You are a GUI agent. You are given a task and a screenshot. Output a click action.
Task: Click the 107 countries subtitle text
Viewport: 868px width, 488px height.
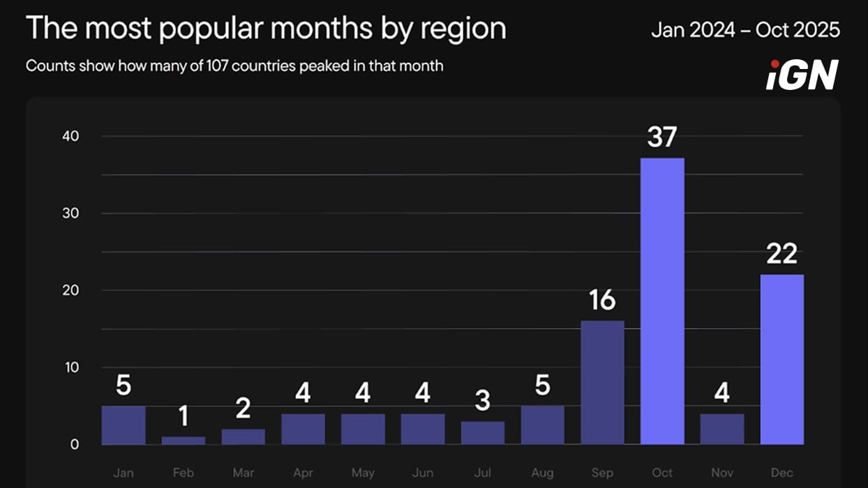234,66
